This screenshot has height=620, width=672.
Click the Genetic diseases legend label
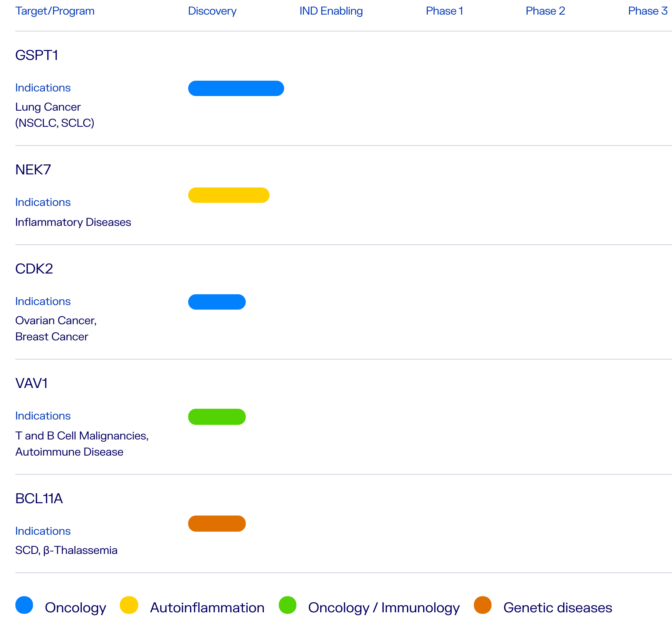[558, 608]
